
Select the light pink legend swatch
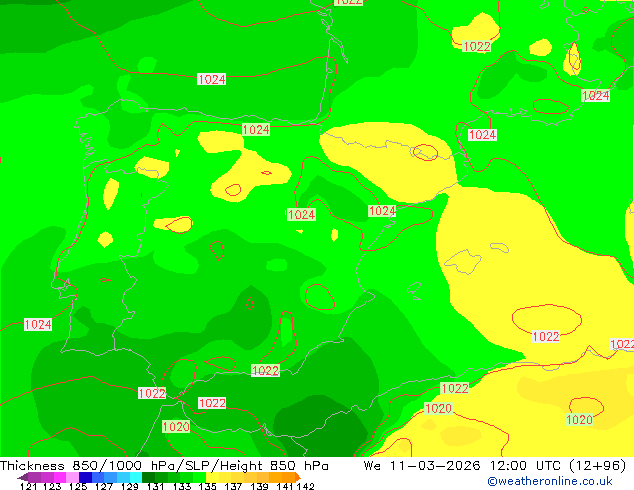72,477
